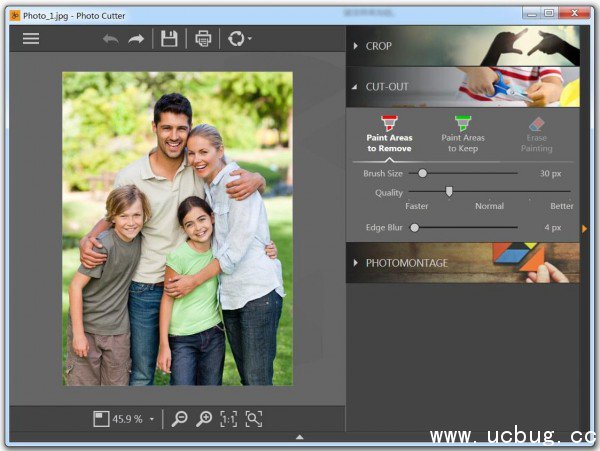Select the Erase Painting tool
The width and height of the screenshot is (600, 451).
click(x=536, y=134)
